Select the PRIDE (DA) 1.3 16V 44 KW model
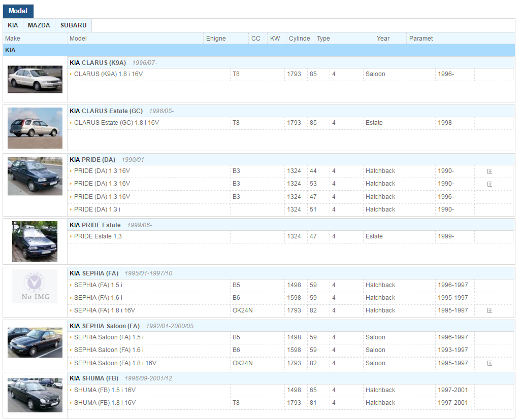Viewport: 520px width, 420px height. 102,171
